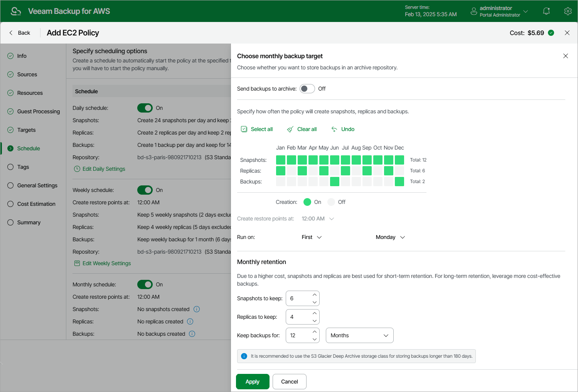Open the Months retention unit dropdown
The image size is (578, 392).
pyautogui.click(x=359, y=335)
